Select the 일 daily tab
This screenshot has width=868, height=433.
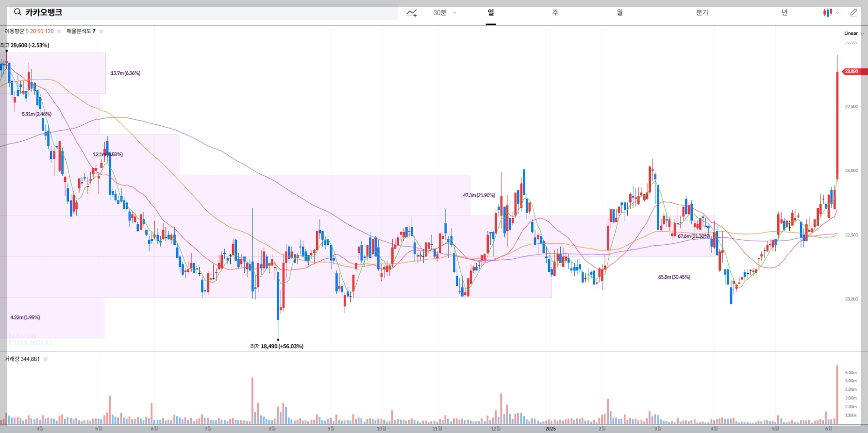491,13
